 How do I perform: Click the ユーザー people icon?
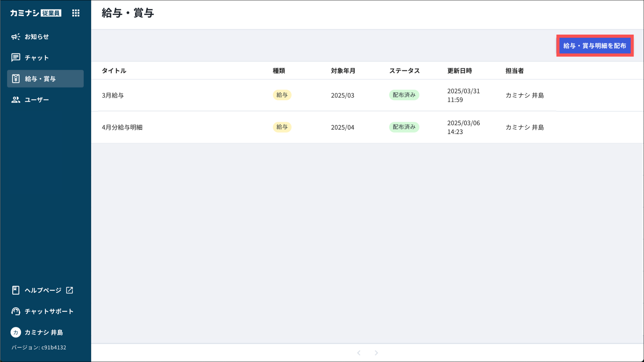pyautogui.click(x=16, y=100)
